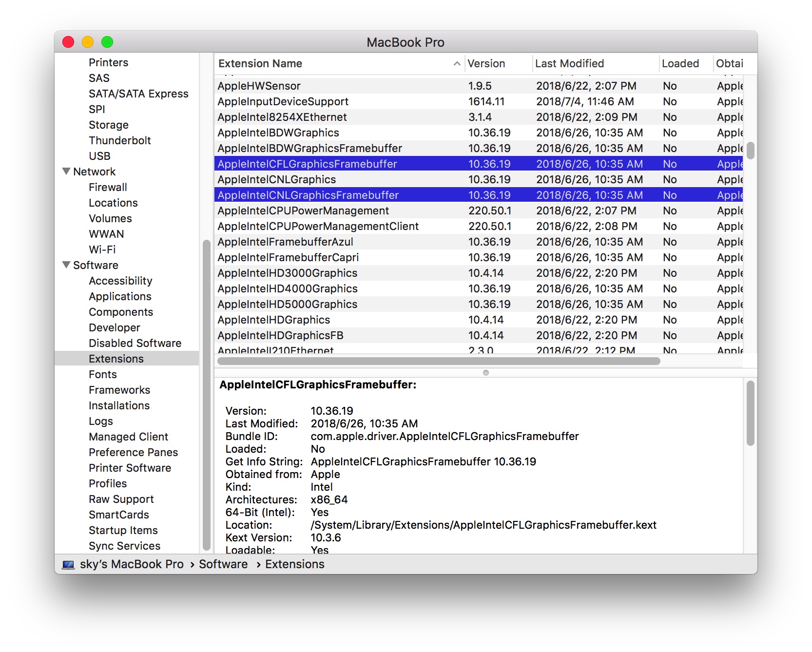Open Wi-Fi under Network
Viewport: 812px width, 652px height.
(102, 249)
